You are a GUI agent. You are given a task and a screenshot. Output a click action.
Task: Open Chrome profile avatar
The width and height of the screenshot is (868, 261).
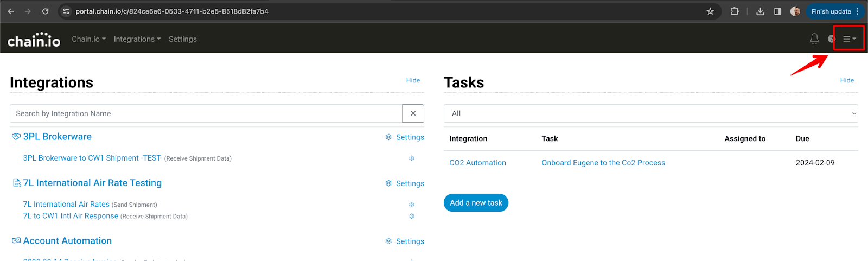(x=795, y=11)
